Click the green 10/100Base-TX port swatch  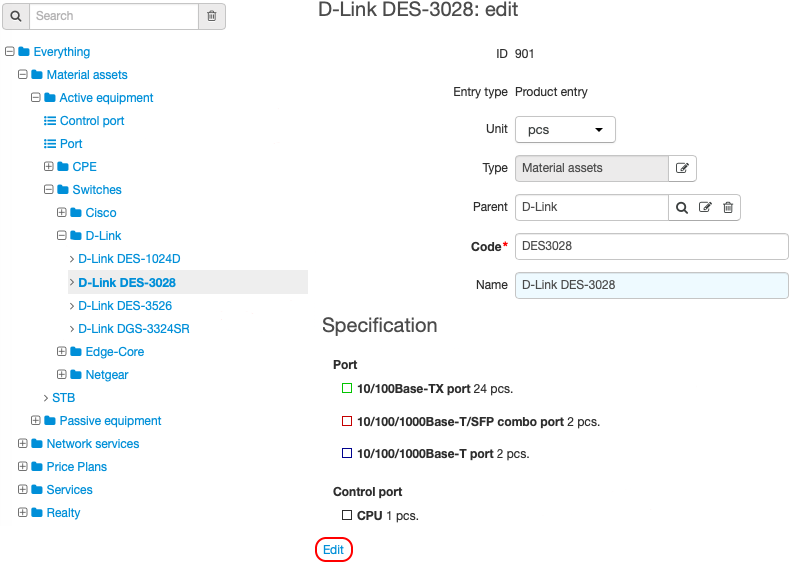(347, 388)
